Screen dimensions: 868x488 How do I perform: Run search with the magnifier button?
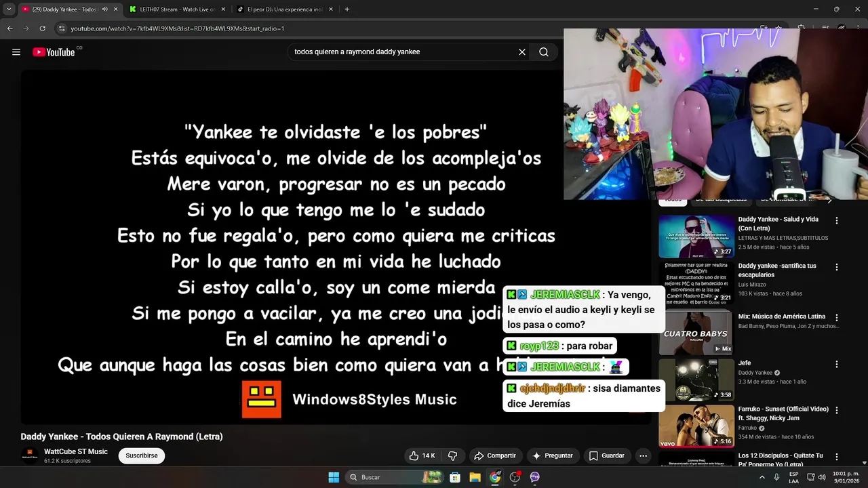[544, 52]
